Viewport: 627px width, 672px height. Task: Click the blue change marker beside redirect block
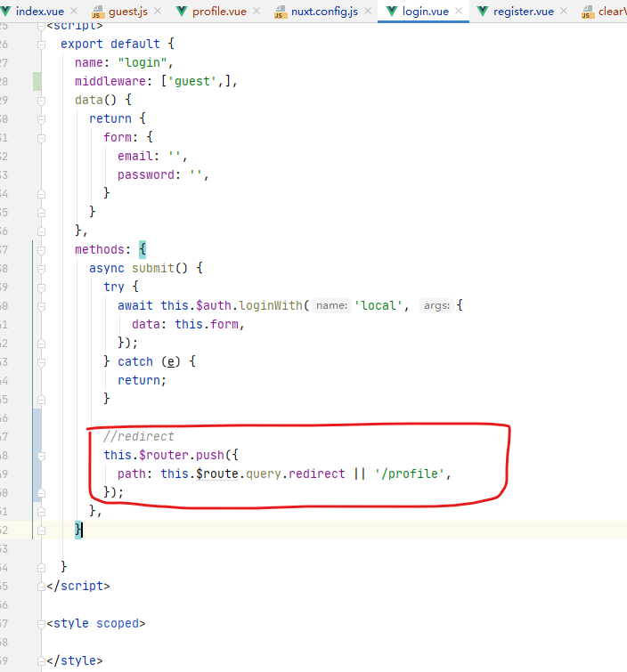(37, 455)
